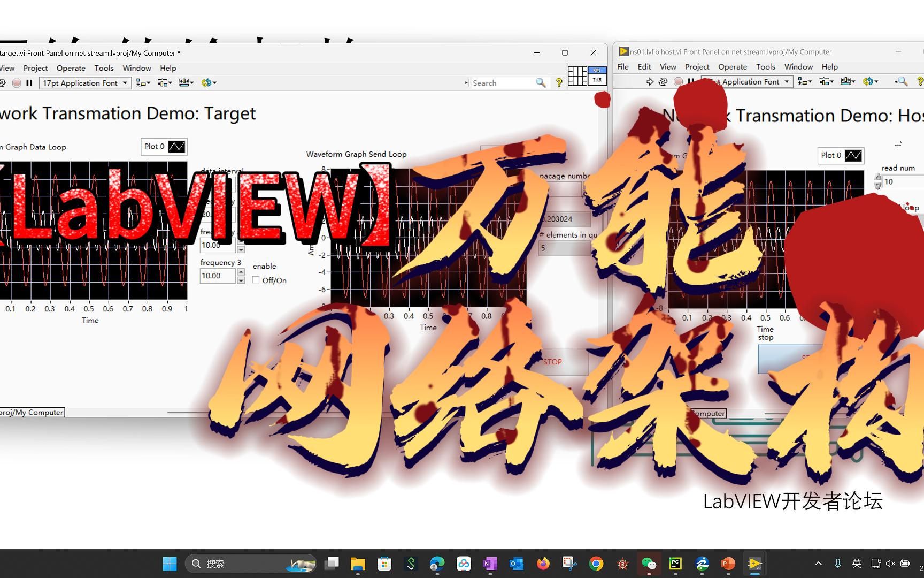Maximize the Target front panel window

coord(565,52)
